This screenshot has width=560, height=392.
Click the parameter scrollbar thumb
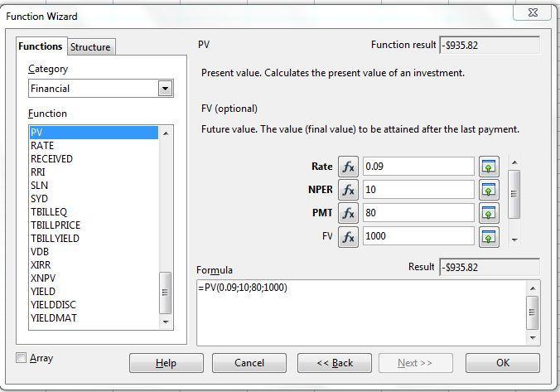pyautogui.click(x=514, y=194)
